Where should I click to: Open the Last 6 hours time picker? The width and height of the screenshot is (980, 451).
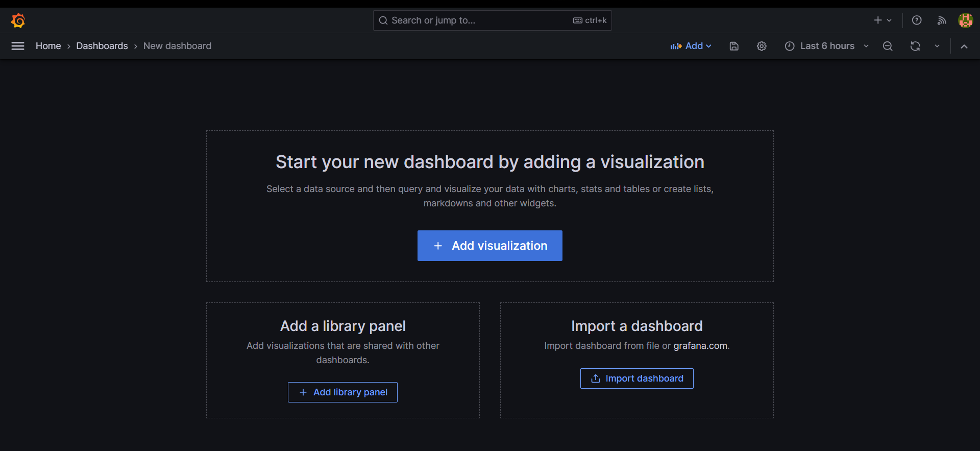tap(827, 46)
